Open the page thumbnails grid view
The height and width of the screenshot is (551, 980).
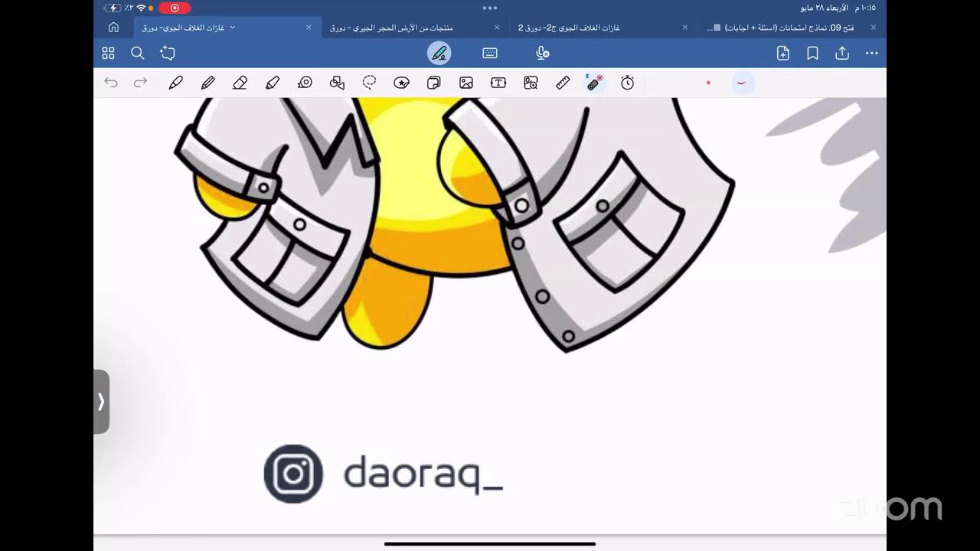point(108,53)
